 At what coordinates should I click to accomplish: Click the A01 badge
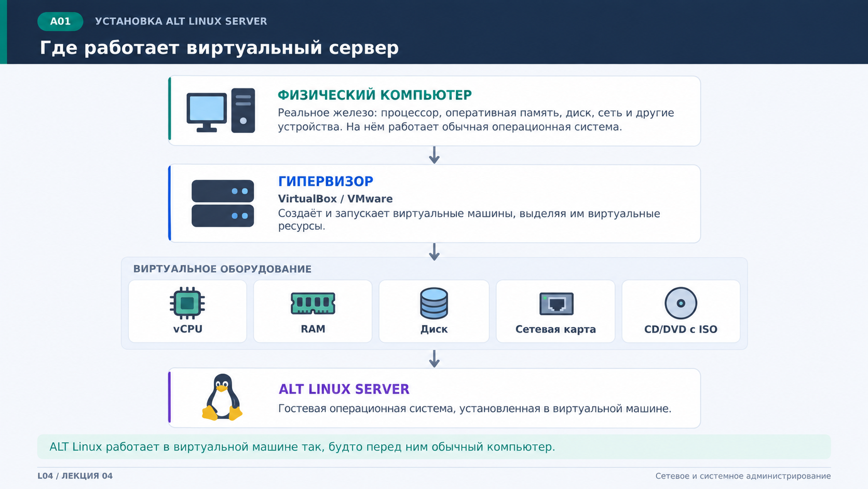click(x=60, y=21)
